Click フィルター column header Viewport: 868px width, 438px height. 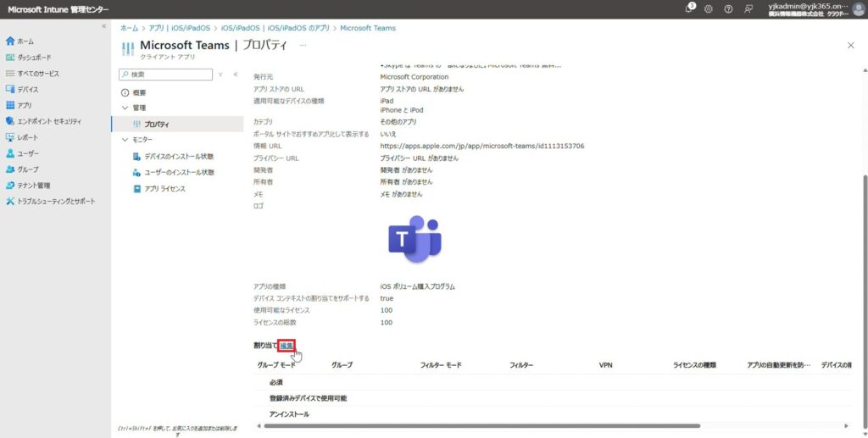(521, 365)
